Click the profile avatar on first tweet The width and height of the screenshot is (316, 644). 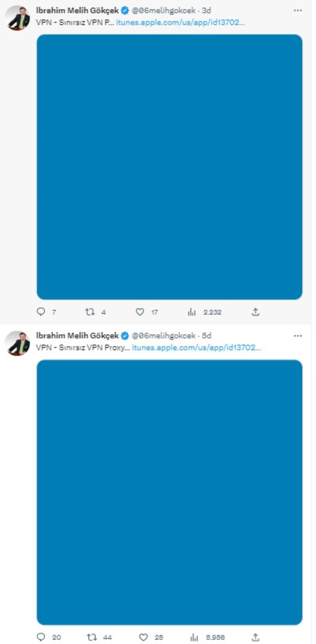[17, 18]
